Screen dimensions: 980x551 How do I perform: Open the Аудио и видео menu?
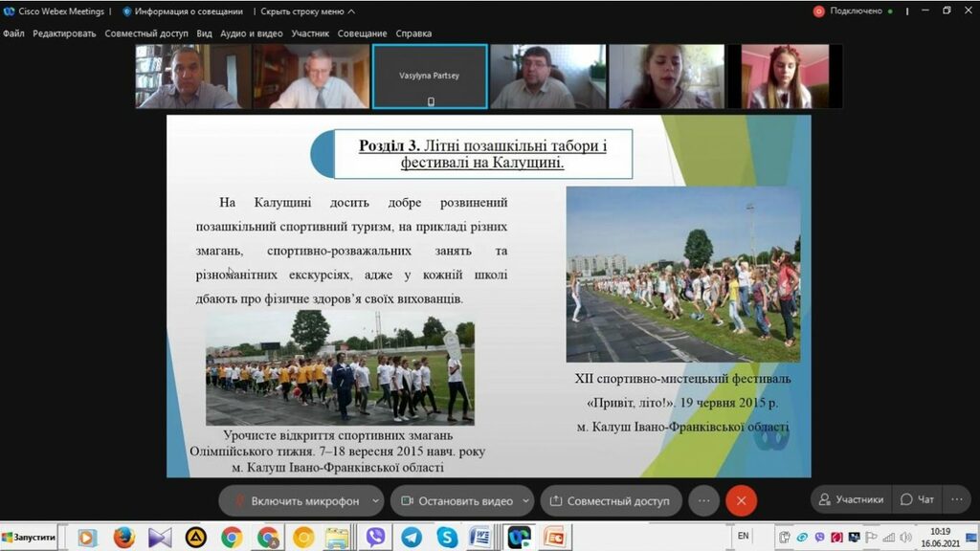[252, 33]
